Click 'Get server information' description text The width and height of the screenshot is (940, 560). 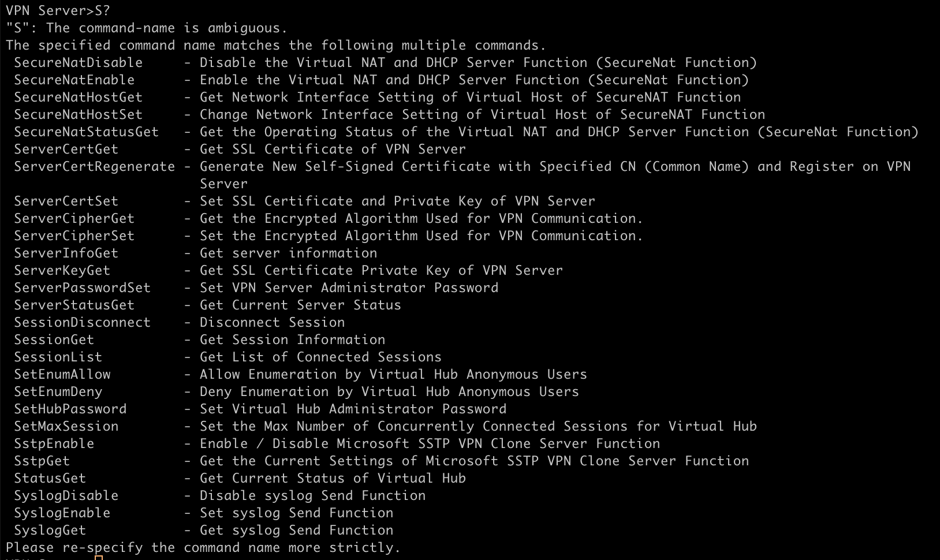[289, 253]
